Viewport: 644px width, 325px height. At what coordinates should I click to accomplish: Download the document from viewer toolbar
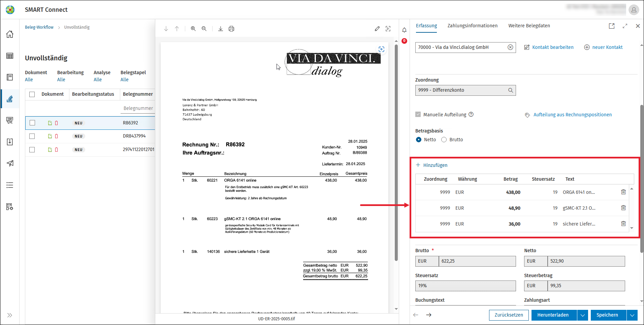[221, 29]
